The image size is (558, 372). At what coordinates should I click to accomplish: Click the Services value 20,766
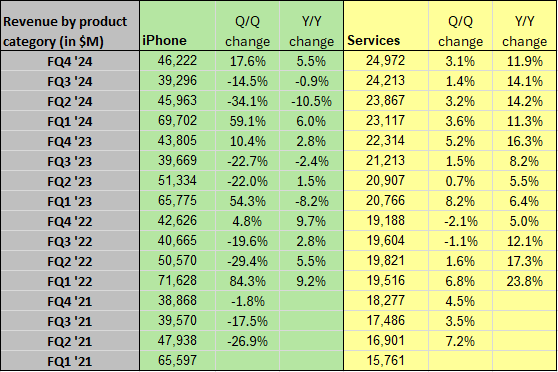click(x=386, y=201)
